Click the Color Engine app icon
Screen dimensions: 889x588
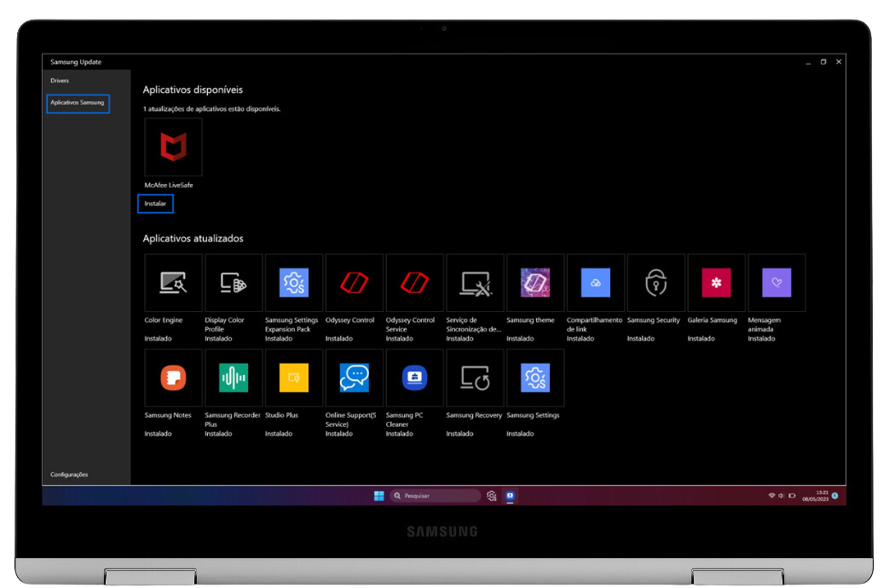174,282
